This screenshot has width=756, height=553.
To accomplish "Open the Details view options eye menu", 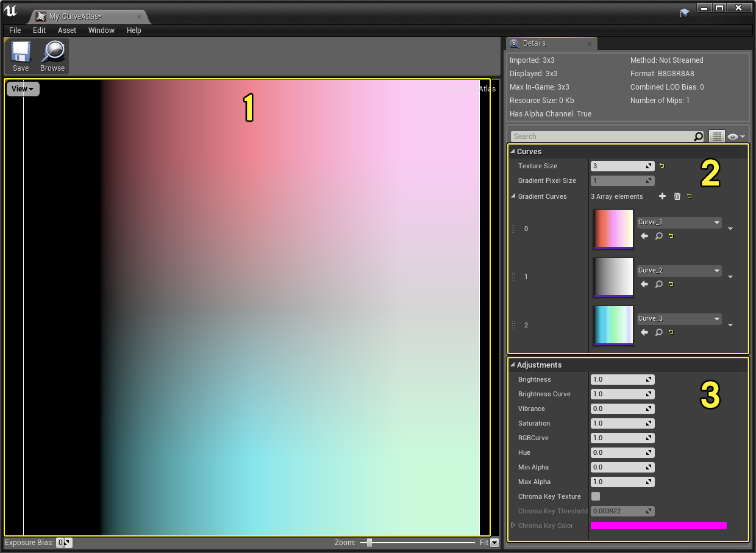I will [736, 137].
